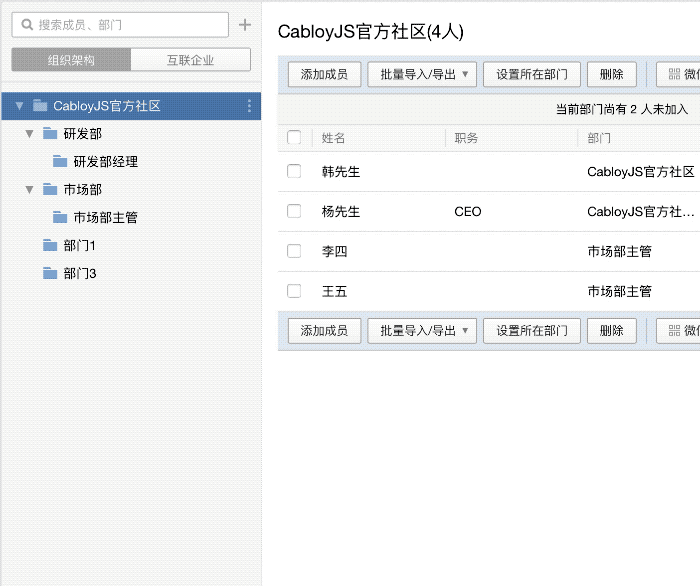Select 部门3 in the department tree

click(x=80, y=273)
